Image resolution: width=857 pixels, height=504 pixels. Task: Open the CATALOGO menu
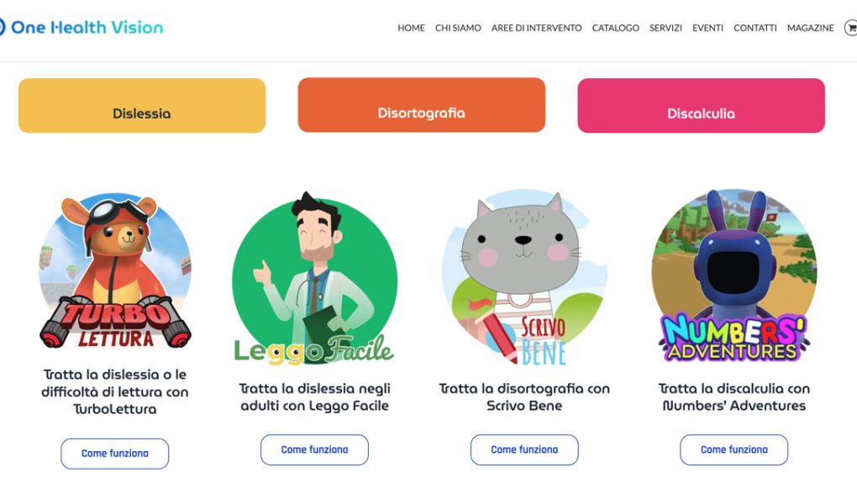tap(615, 28)
